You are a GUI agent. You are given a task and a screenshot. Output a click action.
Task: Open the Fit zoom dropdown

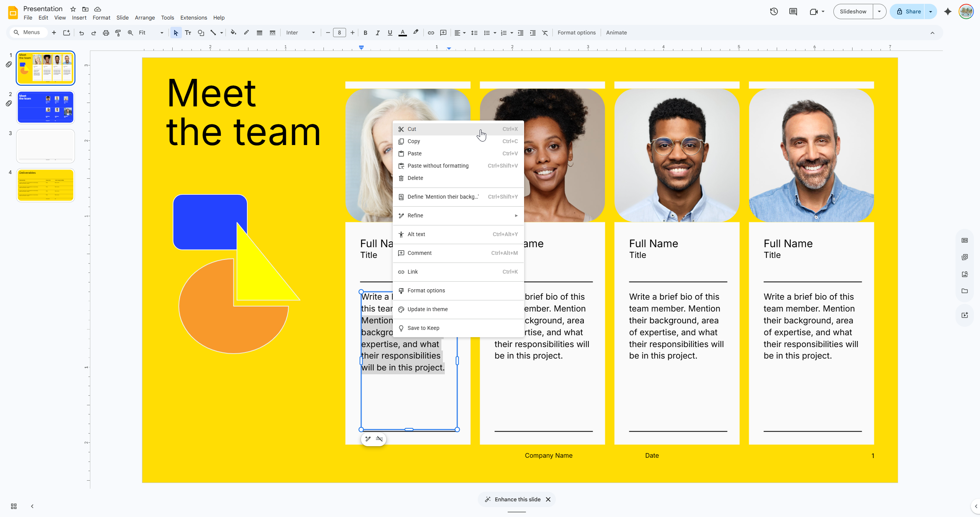pyautogui.click(x=152, y=33)
